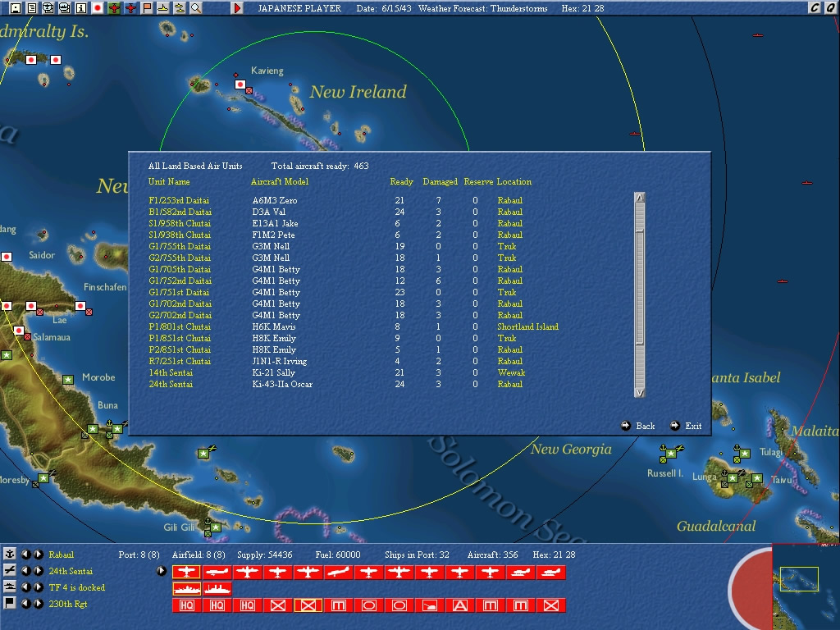The width and height of the screenshot is (840, 630).
Task: Select G1/755th Daitai in the list
Action: [x=180, y=246]
